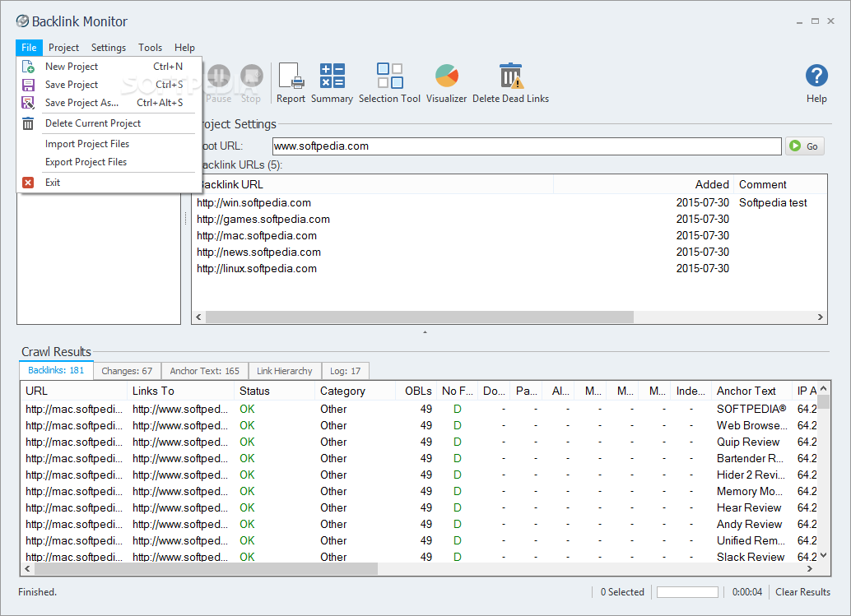Viewport: 851px width, 616px height.
Task: Open the Summary calculator icon
Action: click(332, 83)
